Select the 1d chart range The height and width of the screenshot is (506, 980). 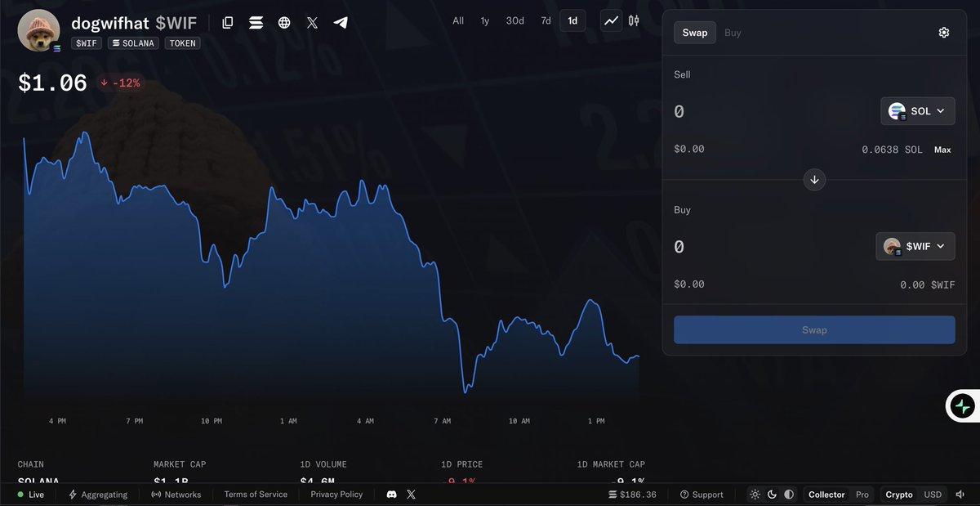coord(572,20)
